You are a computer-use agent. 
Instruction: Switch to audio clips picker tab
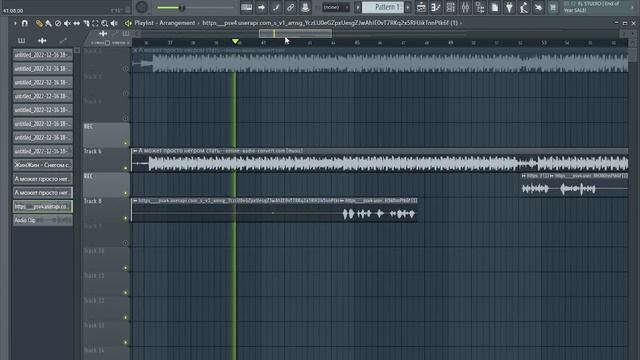[x=42, y=40]
